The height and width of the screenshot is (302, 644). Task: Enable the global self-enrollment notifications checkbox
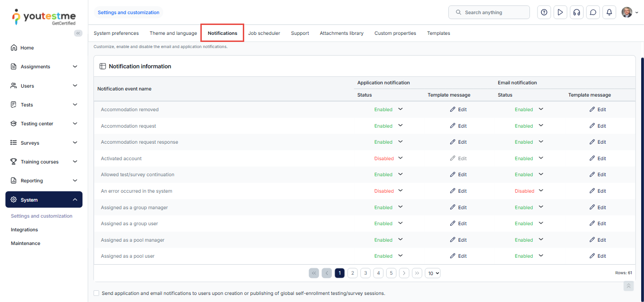[97, 293]
